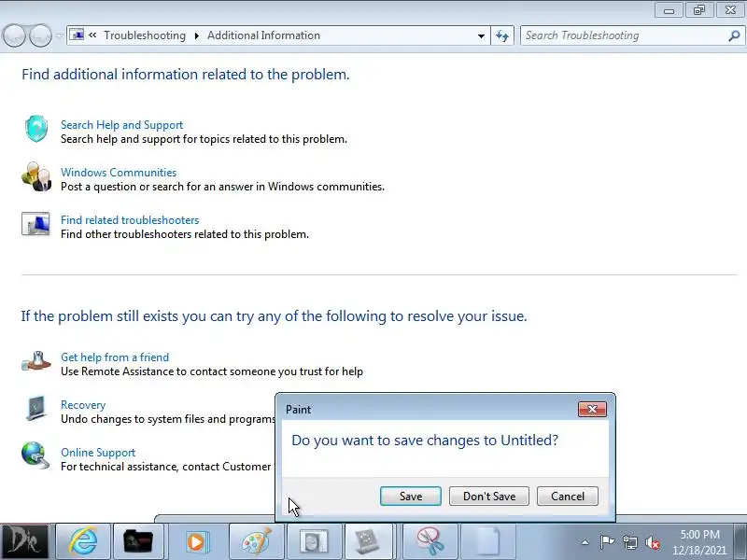Click text 'Use Remote Assistance to contact someone you trust for help'
747x560 pixels.
tap(212, 371)
